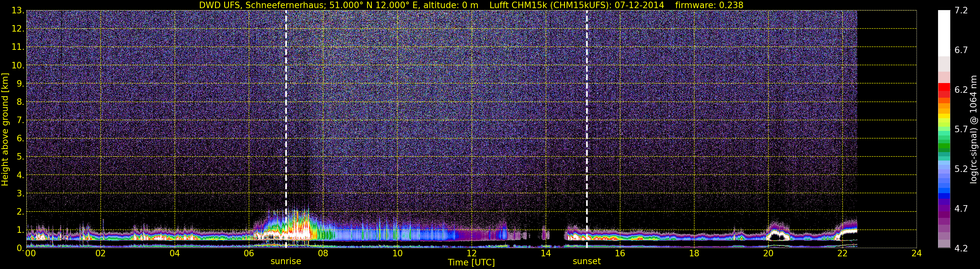This screenshot has height=269, width=980.
Task: Click the "7." height axis tick label
Action: point(20,120)
